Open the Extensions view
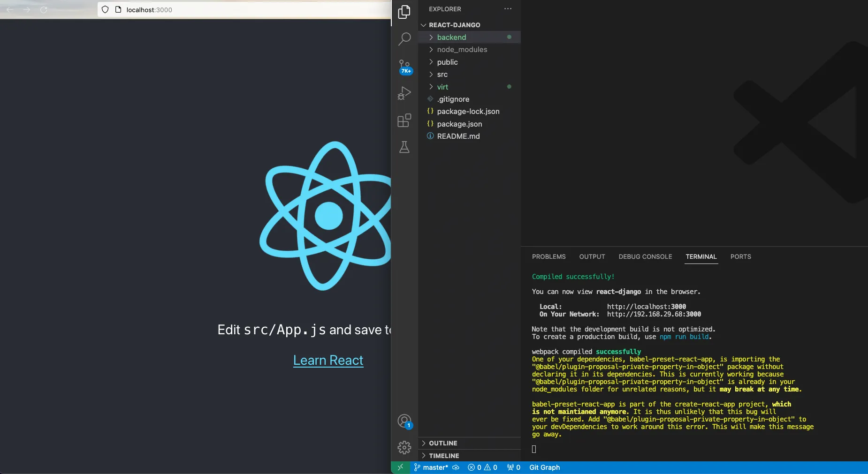This screenshot has width=868, height=474. [x=404, y=120]
